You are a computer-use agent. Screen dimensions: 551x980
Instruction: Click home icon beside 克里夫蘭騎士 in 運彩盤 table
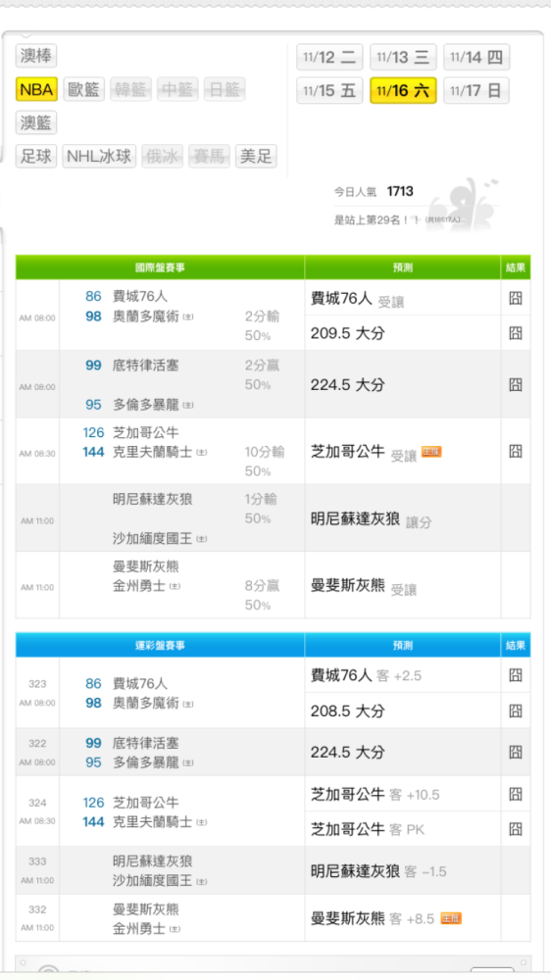click(x=201, y=822)
